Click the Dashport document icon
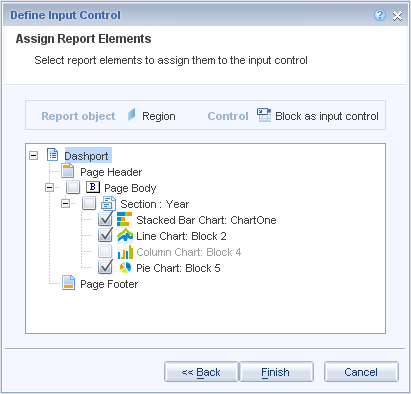This screenshot has width=411, height=394. coord(52,155)
